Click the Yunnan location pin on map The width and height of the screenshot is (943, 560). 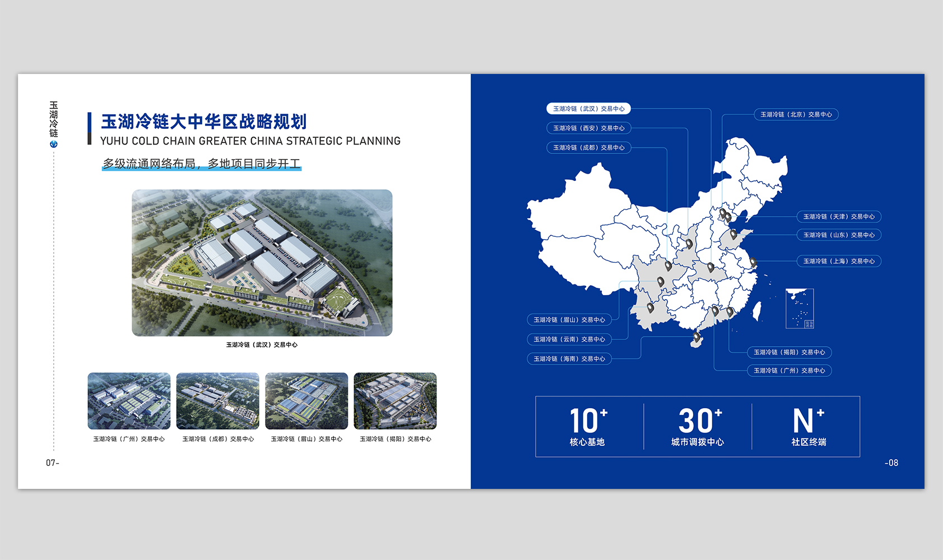pos(651,307)
